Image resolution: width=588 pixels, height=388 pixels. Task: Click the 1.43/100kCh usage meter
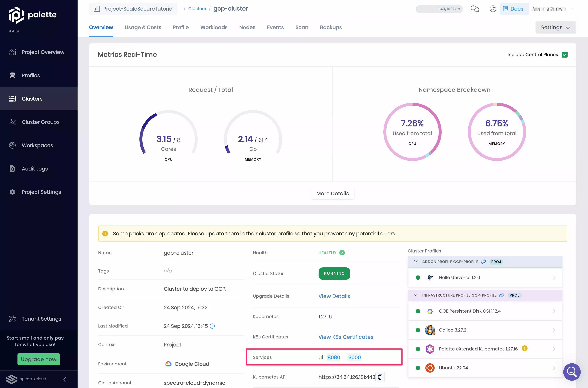439,9
